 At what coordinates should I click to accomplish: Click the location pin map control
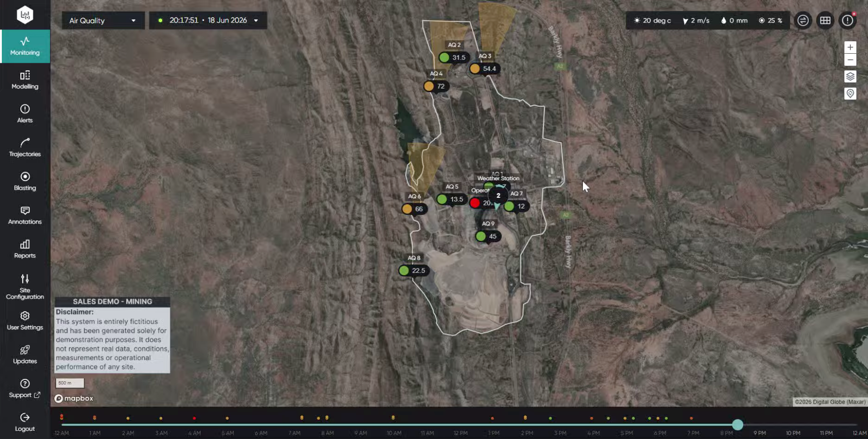850,93
